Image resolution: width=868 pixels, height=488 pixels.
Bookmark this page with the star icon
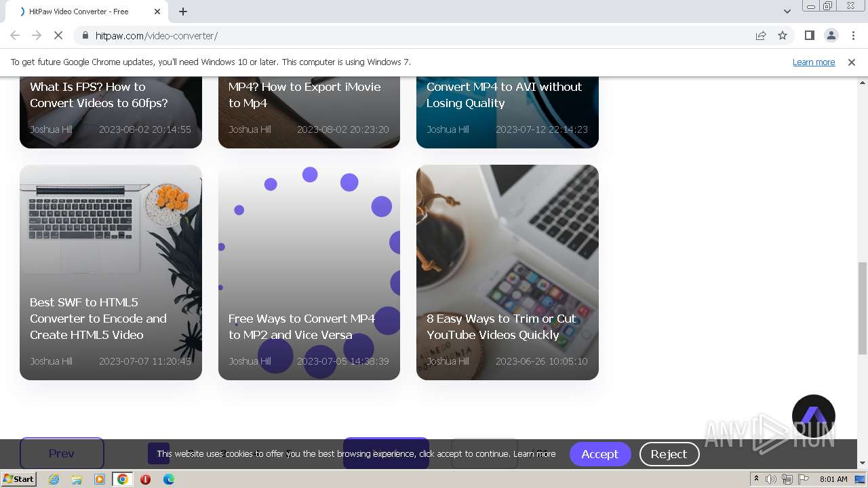[x=783, y=35]
